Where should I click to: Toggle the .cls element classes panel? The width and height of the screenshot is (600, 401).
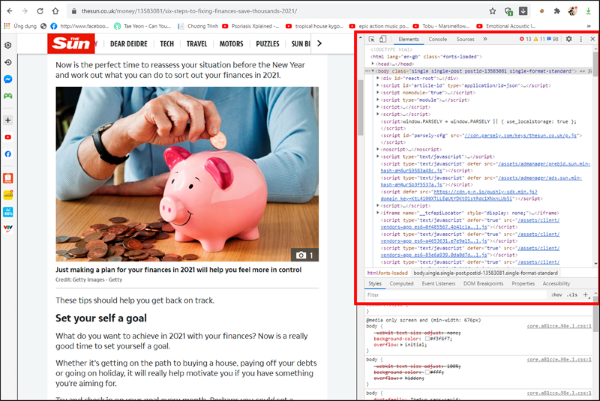coord(571,295)
